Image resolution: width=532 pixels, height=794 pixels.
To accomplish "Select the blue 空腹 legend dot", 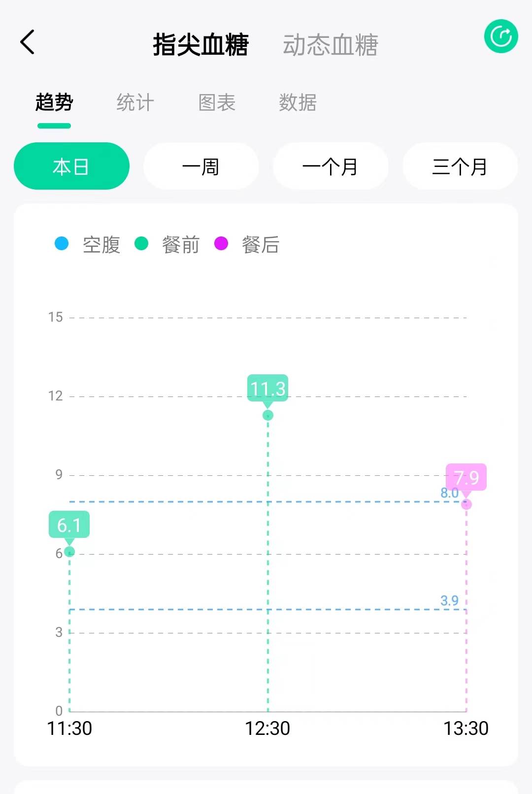I will point(62,243).
